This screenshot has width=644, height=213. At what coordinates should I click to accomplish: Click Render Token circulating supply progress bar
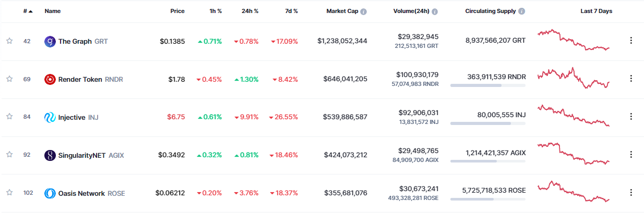click(488, 85)
